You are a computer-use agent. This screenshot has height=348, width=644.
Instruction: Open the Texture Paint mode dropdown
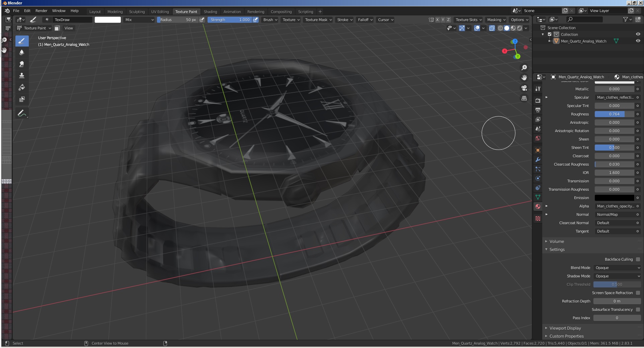[x=34, y=28]
